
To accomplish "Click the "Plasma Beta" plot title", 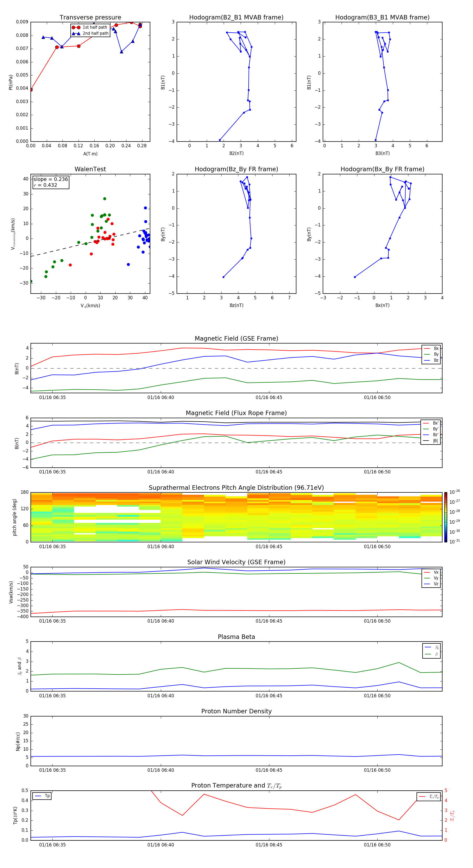I will point(236,637).
